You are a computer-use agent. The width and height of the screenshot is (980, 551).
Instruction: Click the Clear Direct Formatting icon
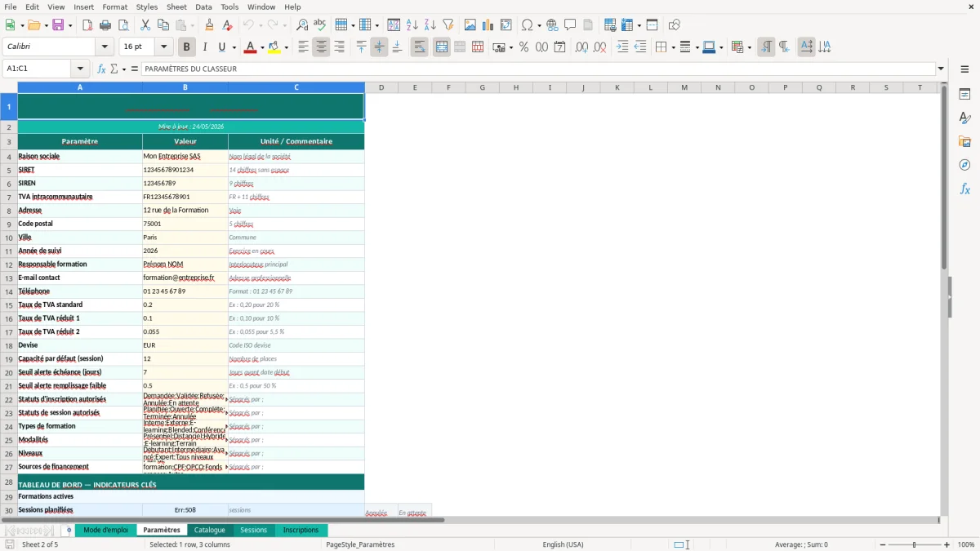226,25
